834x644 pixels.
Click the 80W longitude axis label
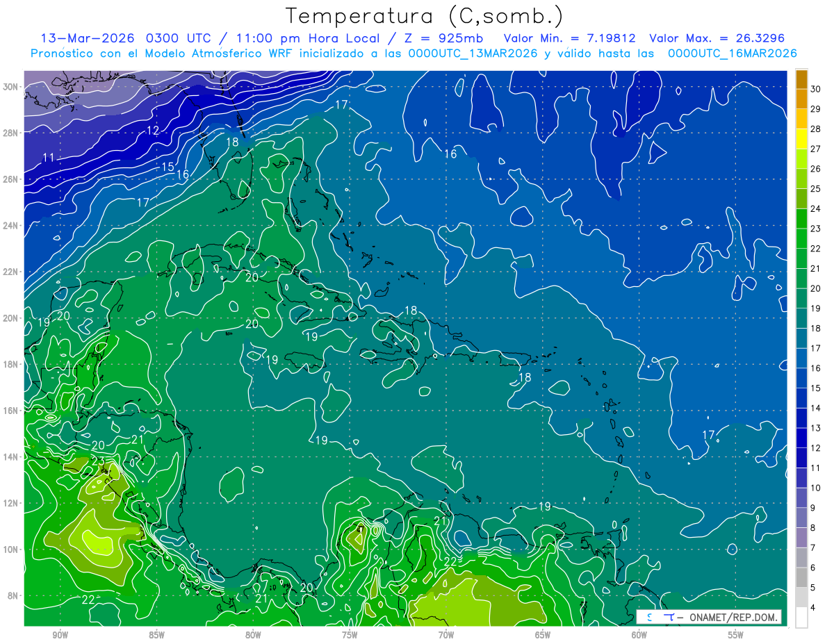(253, 635)
